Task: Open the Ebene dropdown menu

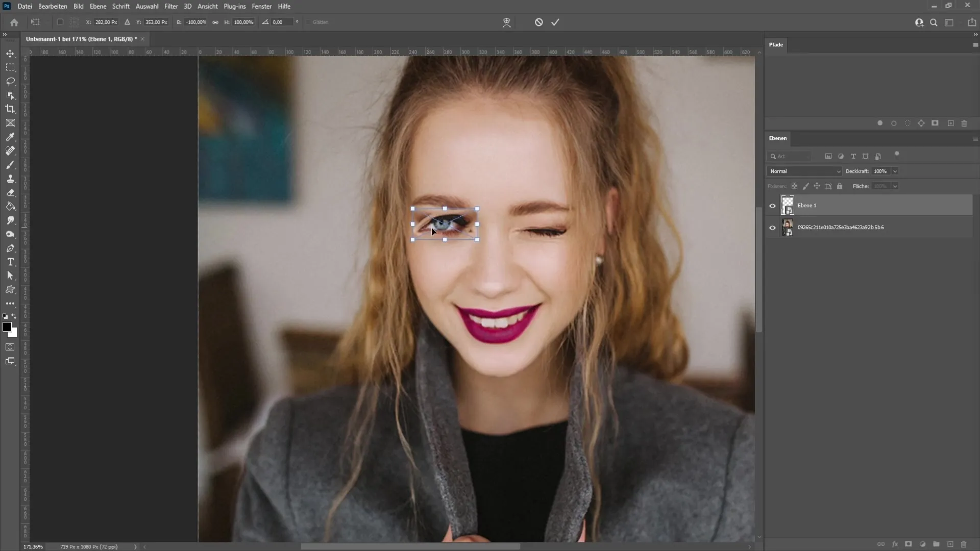Action: click(97, 6)
